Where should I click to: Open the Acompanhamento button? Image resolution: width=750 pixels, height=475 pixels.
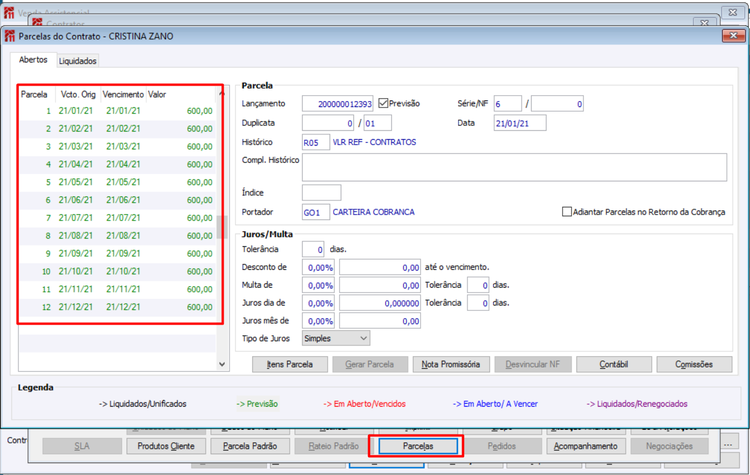(585, 446)
